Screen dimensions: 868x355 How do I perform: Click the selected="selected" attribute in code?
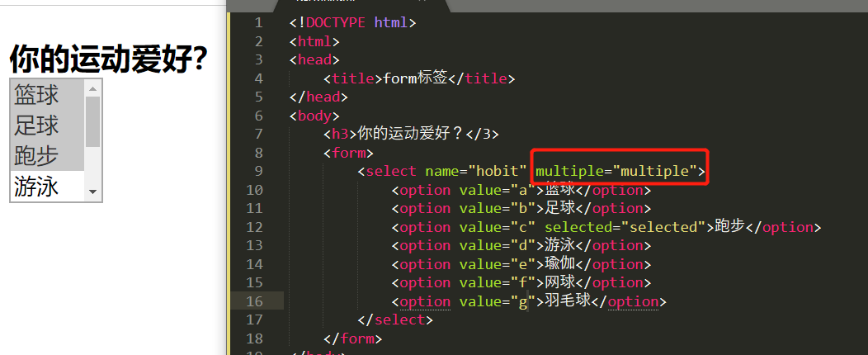coord(625,227)
